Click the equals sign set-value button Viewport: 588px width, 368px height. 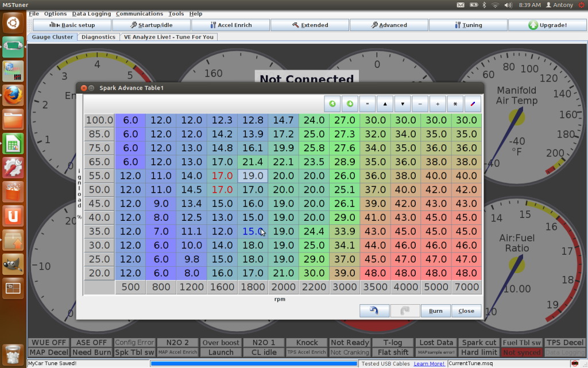367,104
